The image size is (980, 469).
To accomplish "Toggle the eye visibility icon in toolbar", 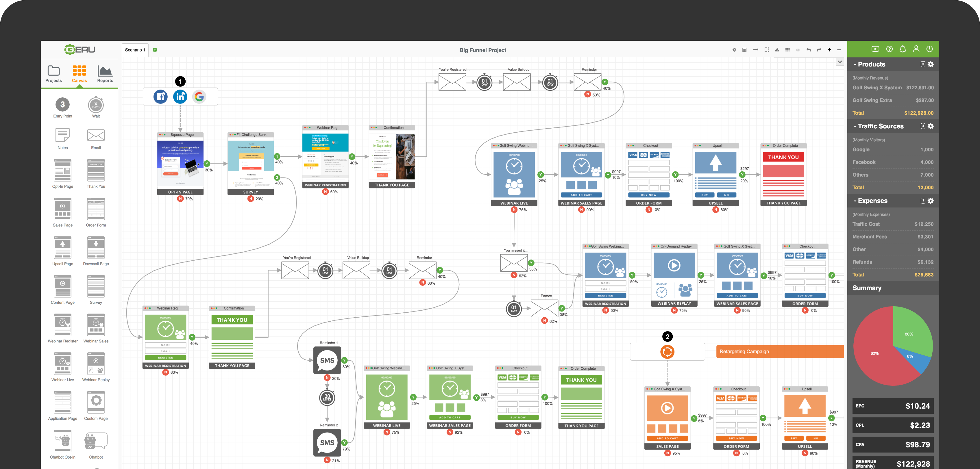I will 798,50.
